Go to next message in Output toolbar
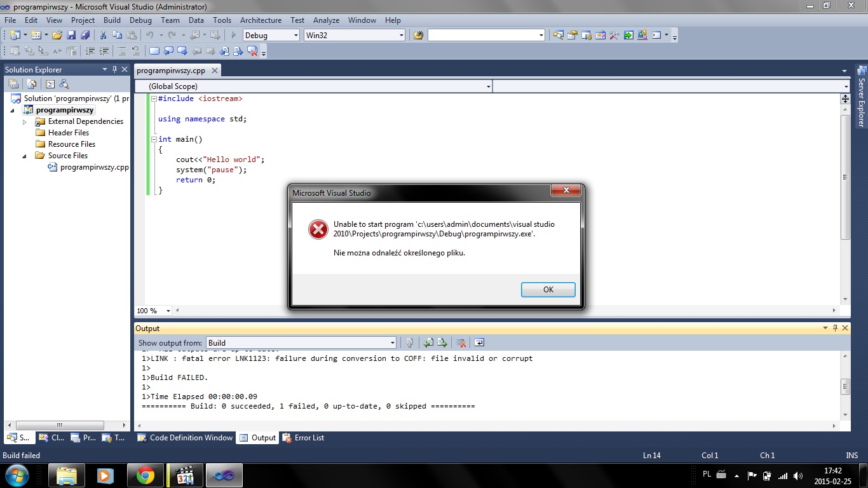 (x=442, y=342)
